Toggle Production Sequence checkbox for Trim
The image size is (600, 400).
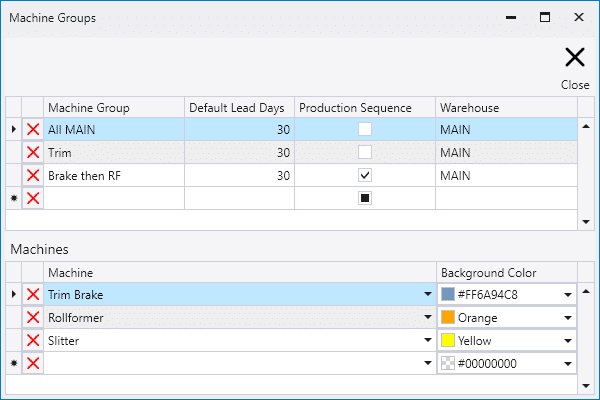[366, 152]
